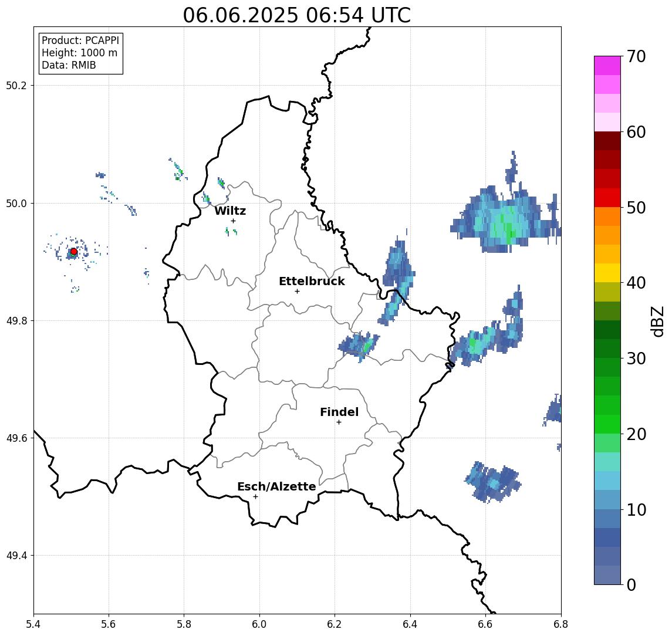Image resolution: width=672 pixels, height=636 pixels.
Task: Click the 40 dBZ colorbar tick label
Action: click(x=636, y=283)
